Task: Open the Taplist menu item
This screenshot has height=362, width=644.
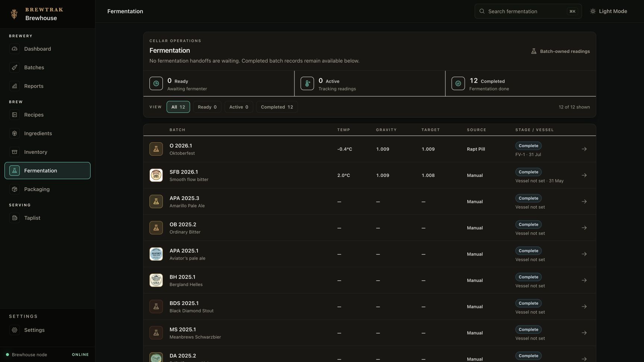Action: [47, 218]
